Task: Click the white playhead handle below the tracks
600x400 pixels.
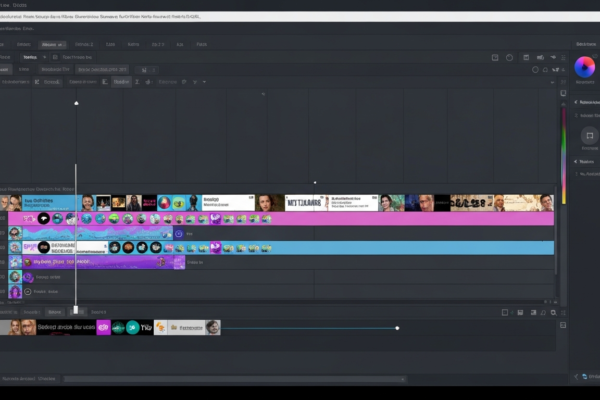Action: tap(76, 309)
